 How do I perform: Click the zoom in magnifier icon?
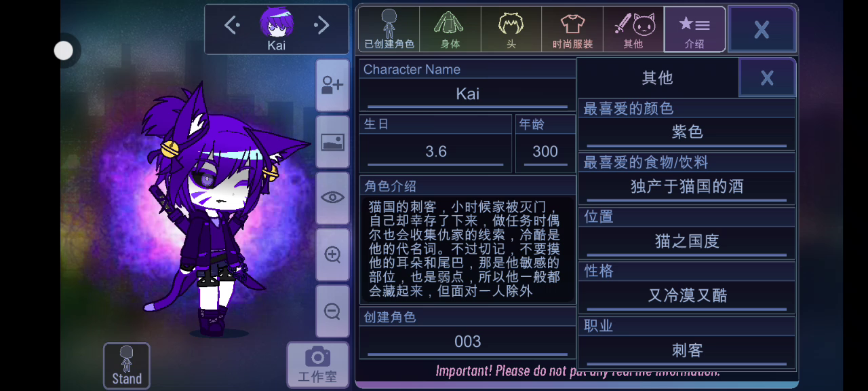332,255
